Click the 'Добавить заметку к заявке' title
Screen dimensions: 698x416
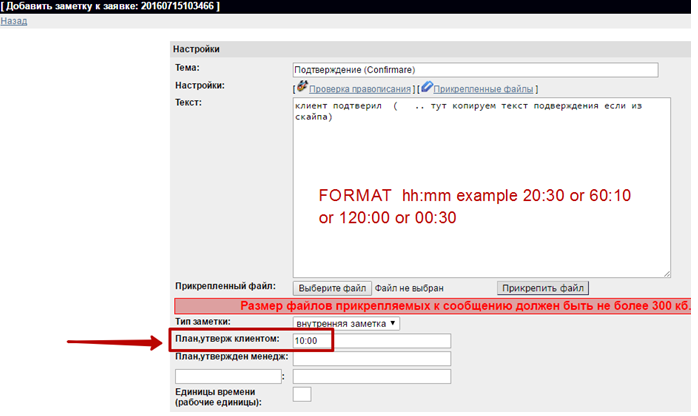click(x=110, y=6)
